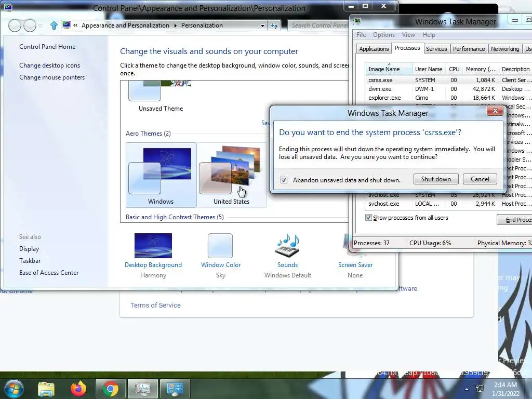Open the Screen Saver link

pyautogui.click(x=355, y=265)
